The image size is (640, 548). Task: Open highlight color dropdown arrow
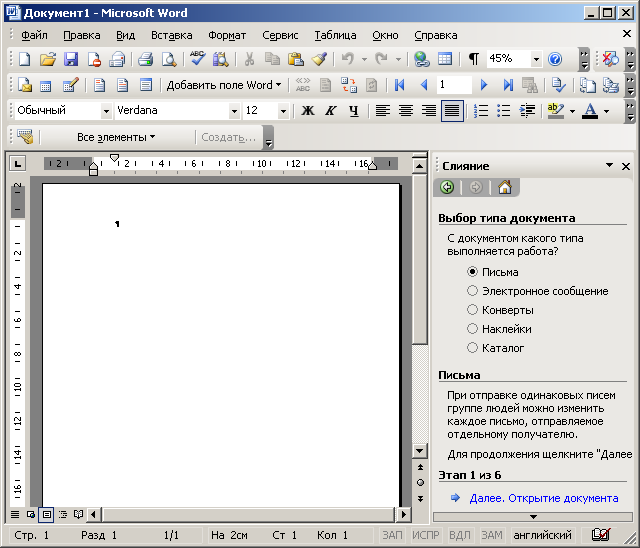click(x=572, y=111)
